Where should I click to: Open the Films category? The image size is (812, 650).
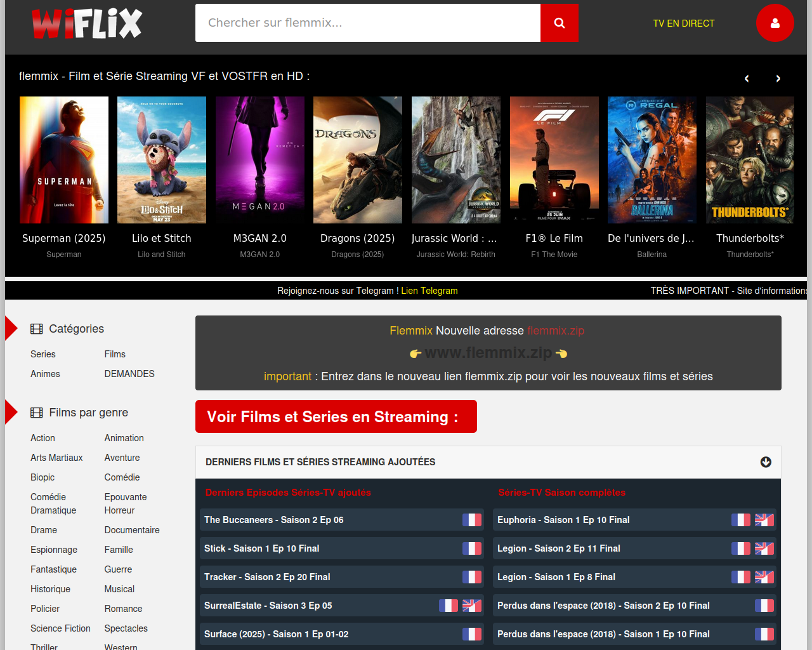click(115, 354)
